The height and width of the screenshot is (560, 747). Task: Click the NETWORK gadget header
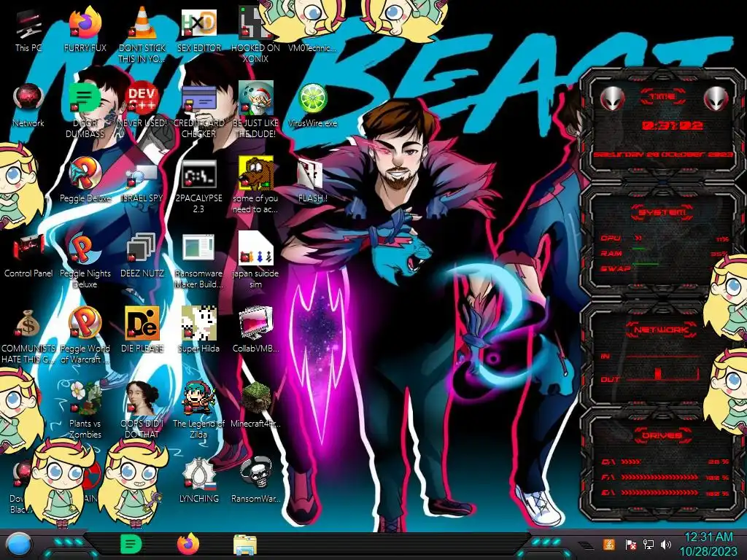(662, 330)
